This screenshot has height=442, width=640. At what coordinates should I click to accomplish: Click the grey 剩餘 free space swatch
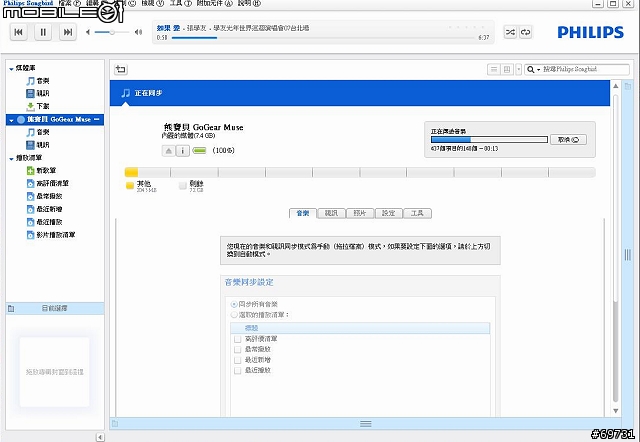pos(183,186)
